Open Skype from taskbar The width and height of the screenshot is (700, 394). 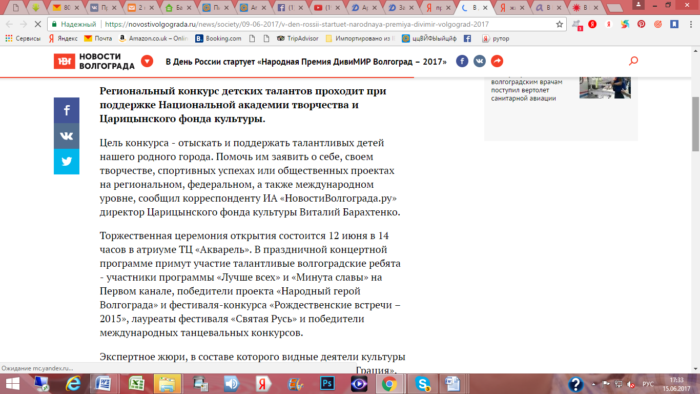coord(422,384)
